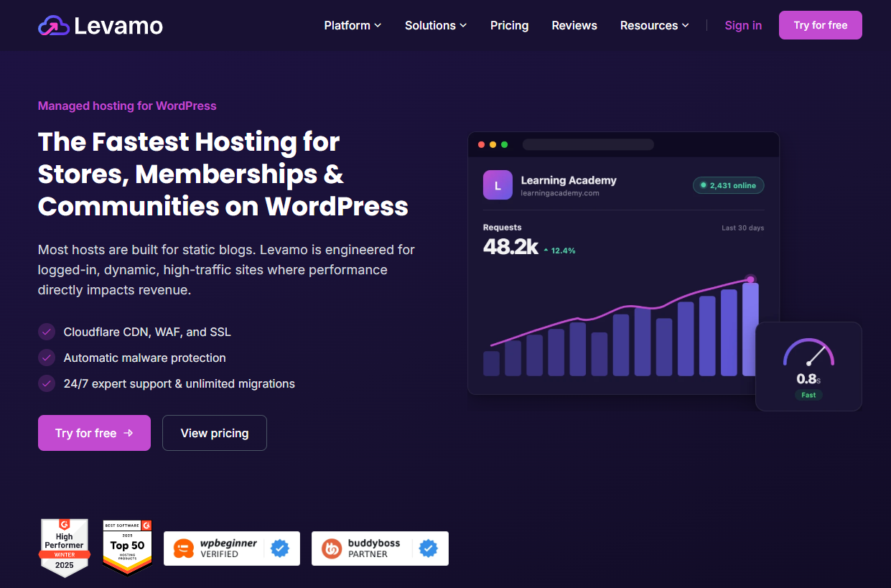Click the Levamo cloud logo icon
Viewport: 891px width, 588px height.
pos(53,26)
